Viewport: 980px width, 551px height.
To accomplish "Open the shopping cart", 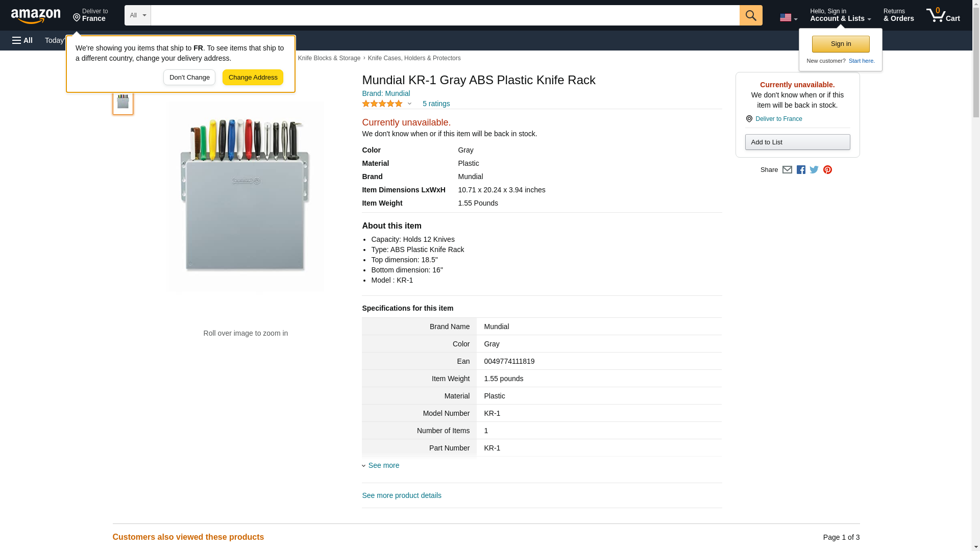I will pos(943,15).
